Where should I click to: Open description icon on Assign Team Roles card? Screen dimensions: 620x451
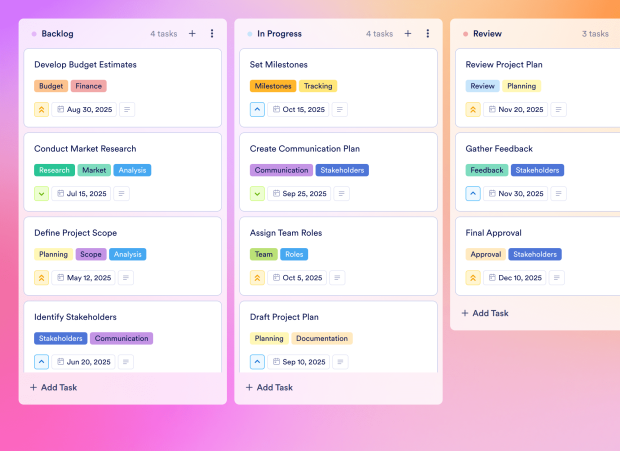[337, 278]
